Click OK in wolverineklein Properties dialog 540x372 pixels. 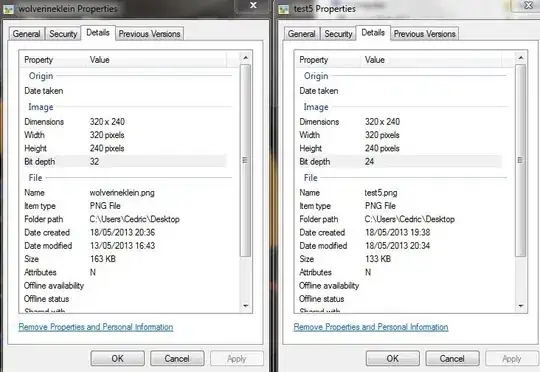(117, 359)
